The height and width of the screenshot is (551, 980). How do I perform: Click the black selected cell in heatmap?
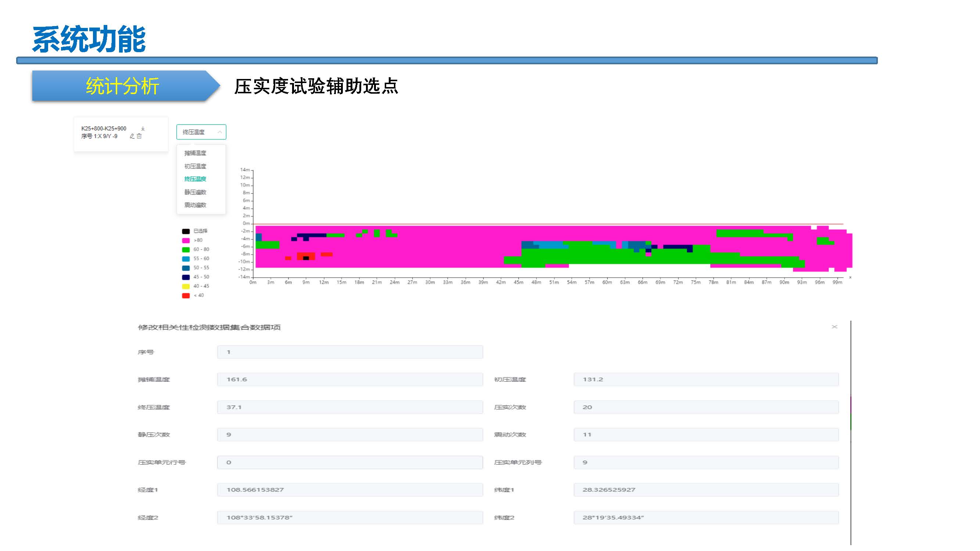tap(305, 258)
